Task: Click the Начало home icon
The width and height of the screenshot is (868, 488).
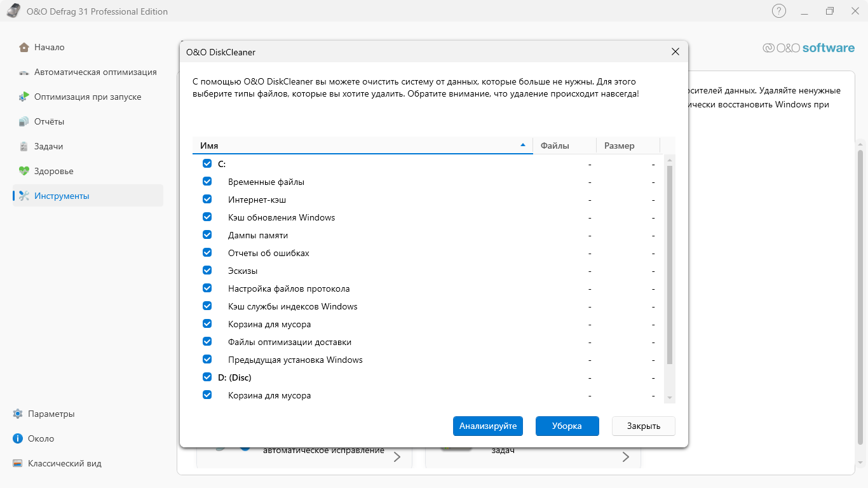Action: (24, 47)
